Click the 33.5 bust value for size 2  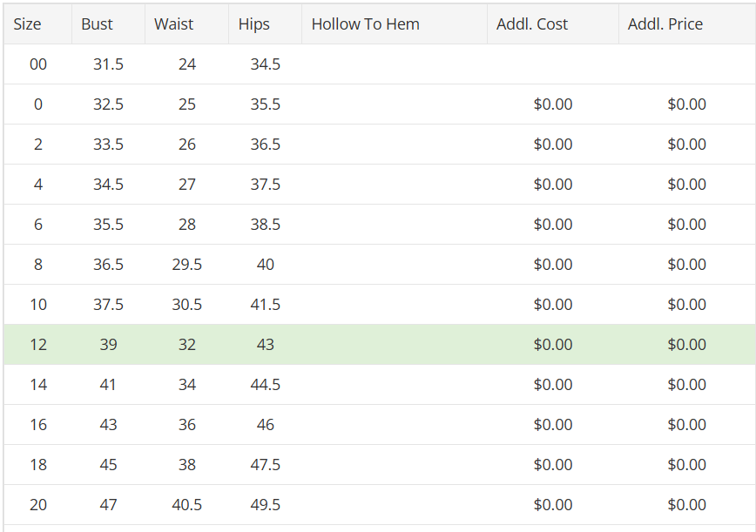coord(108,144)
